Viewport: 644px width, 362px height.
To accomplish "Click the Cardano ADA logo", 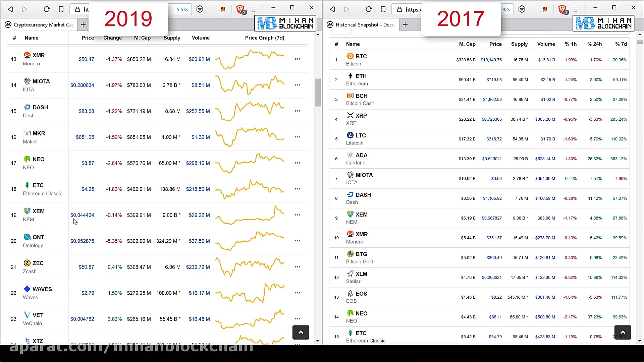I will pyautogui.click(x=350, y=155).
